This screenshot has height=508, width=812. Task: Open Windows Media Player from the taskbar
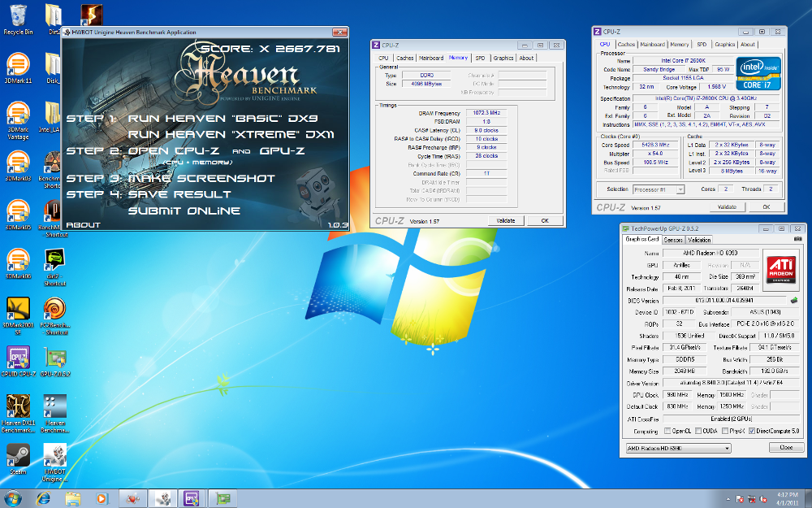click(x=102, y=499)
